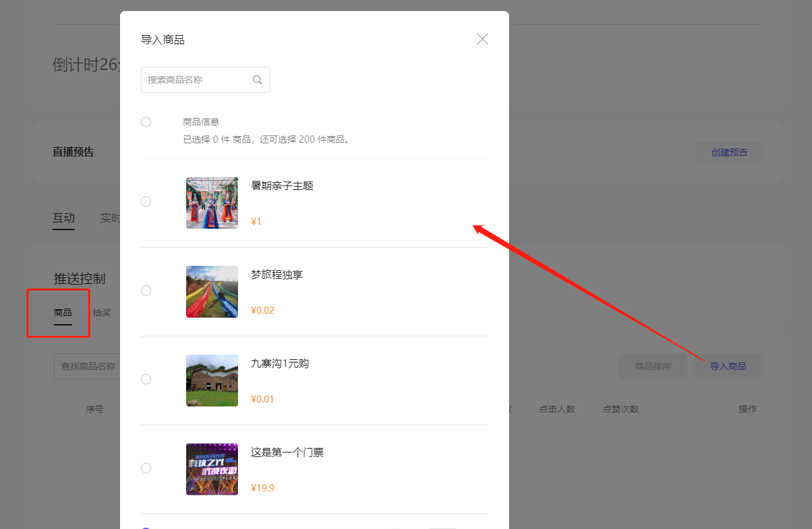Close the 导入商品 dialog with the X
Image resolution: width=812 pixels, height=529 pixels.
(482, 39)
